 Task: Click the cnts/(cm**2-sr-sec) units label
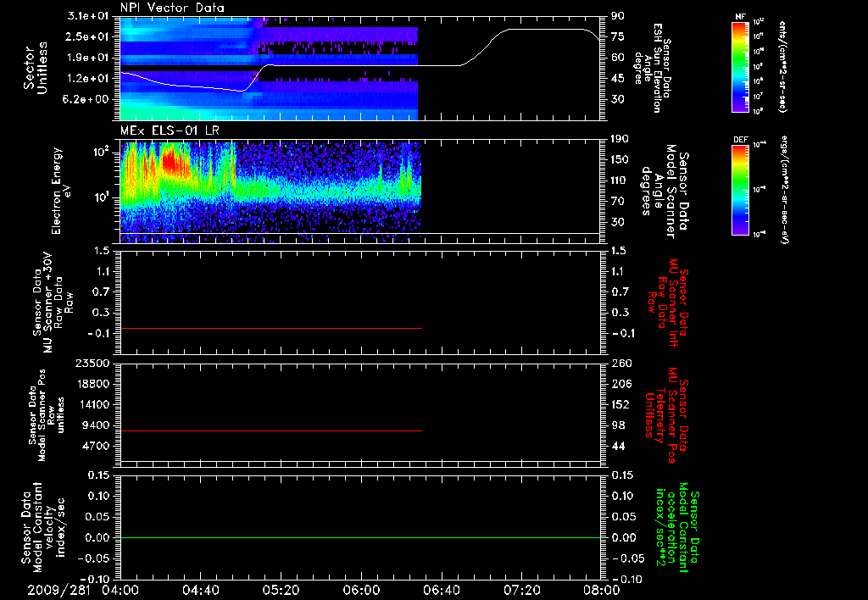click(x=782, y=67)
